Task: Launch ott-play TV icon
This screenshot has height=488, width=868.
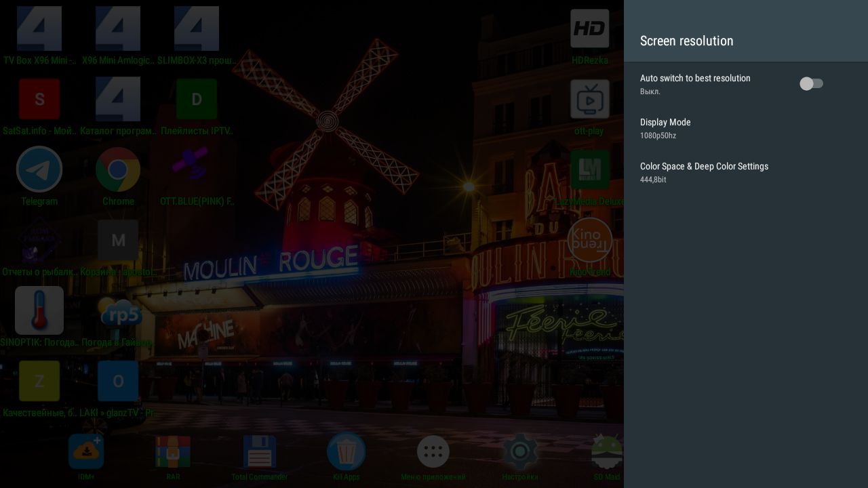Action: pos(589,99)
